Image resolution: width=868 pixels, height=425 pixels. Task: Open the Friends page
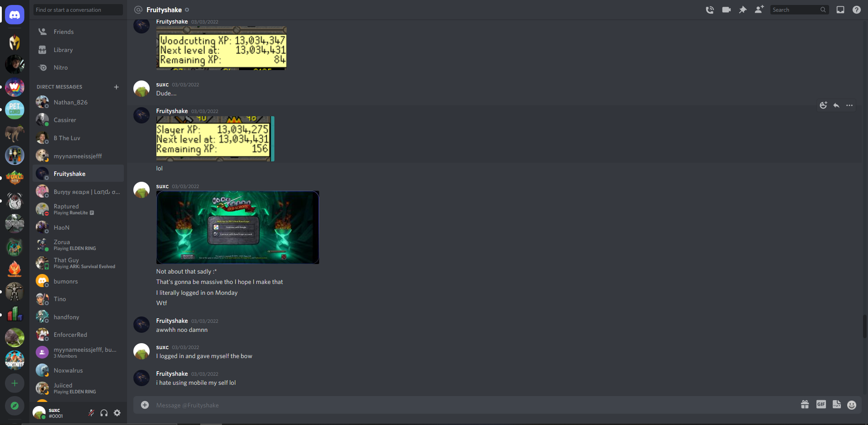click(x=78, y=32)
